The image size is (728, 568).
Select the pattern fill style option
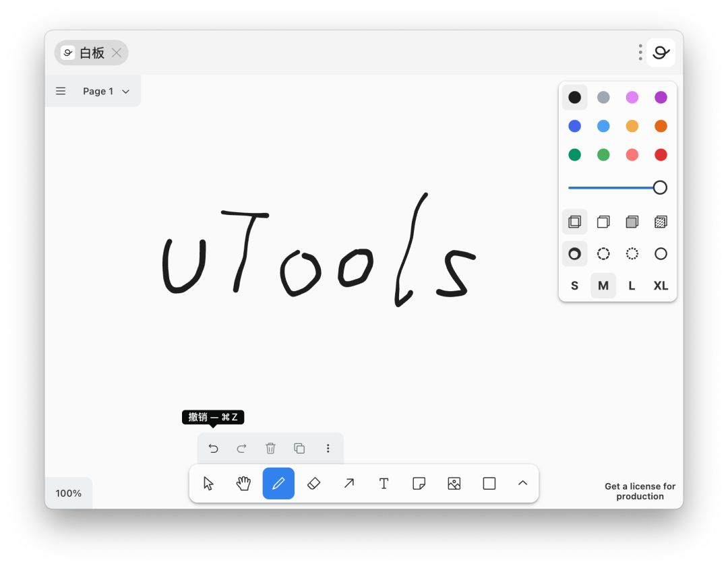pos(661,222)
